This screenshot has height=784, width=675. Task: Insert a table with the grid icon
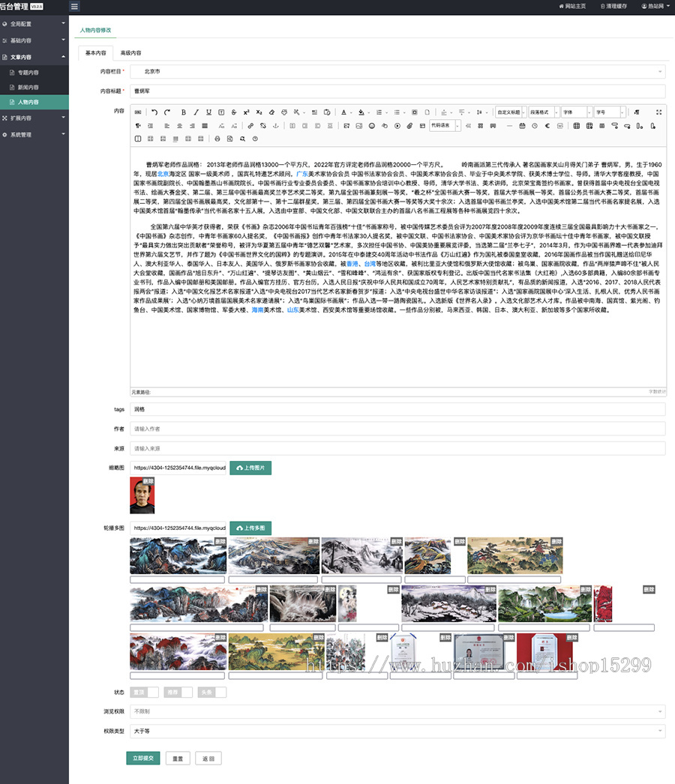[577, 126]
